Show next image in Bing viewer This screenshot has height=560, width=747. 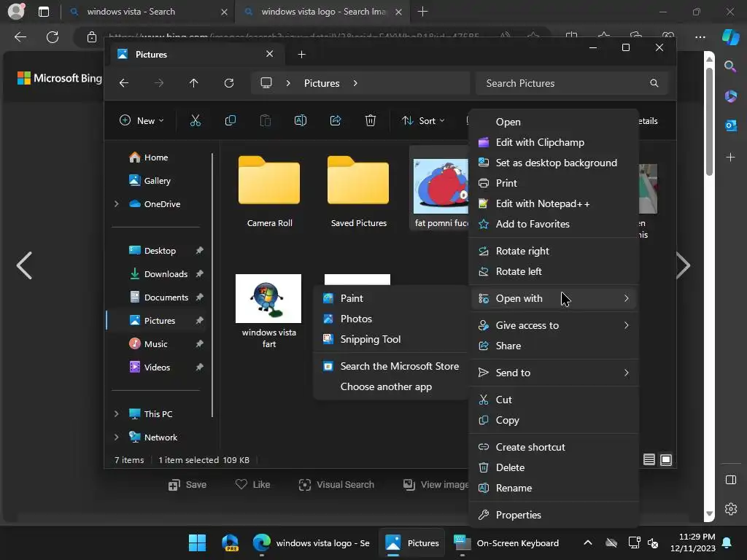683,265
